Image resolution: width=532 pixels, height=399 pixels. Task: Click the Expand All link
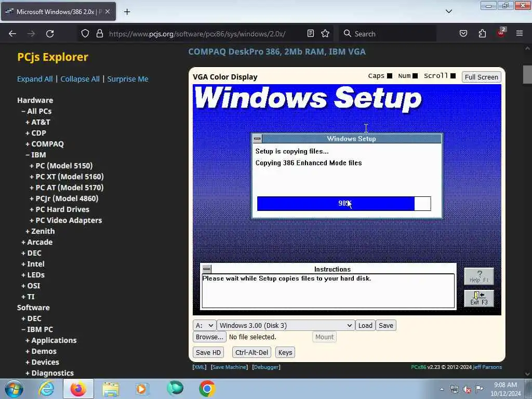pyautogui.click(x=35, y=79)
